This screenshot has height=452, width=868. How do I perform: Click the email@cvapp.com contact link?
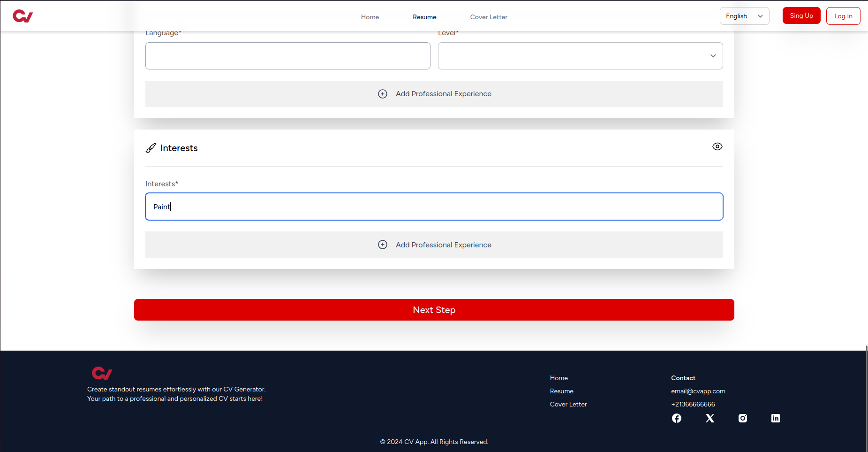click(698, 391)
